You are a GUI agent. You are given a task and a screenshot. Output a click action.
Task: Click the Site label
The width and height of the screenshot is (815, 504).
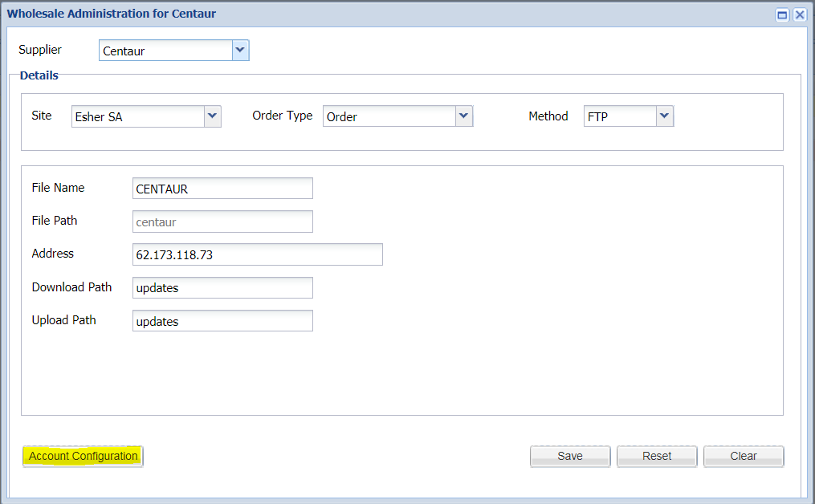click(42, 116)
